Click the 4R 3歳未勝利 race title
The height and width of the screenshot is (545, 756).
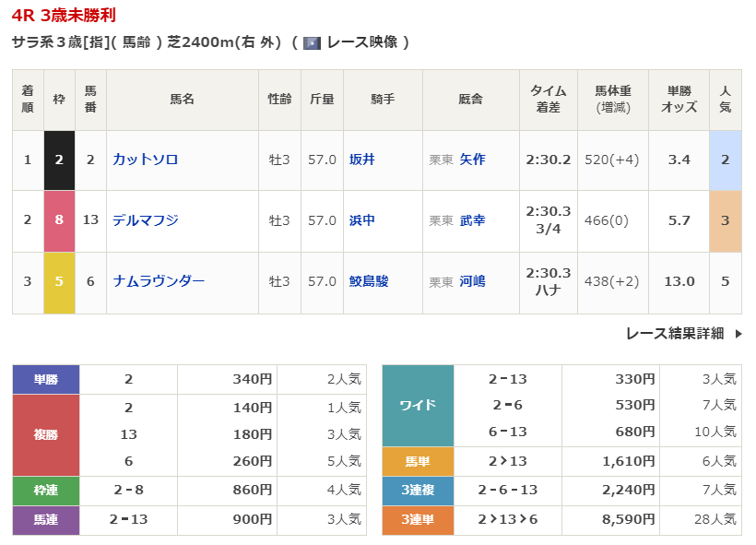coord(65,16)
